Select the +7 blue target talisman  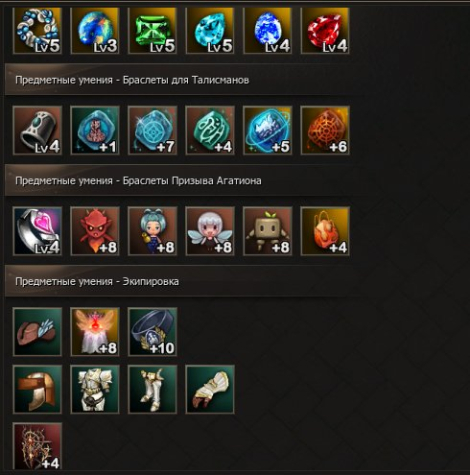pos(152,131)
